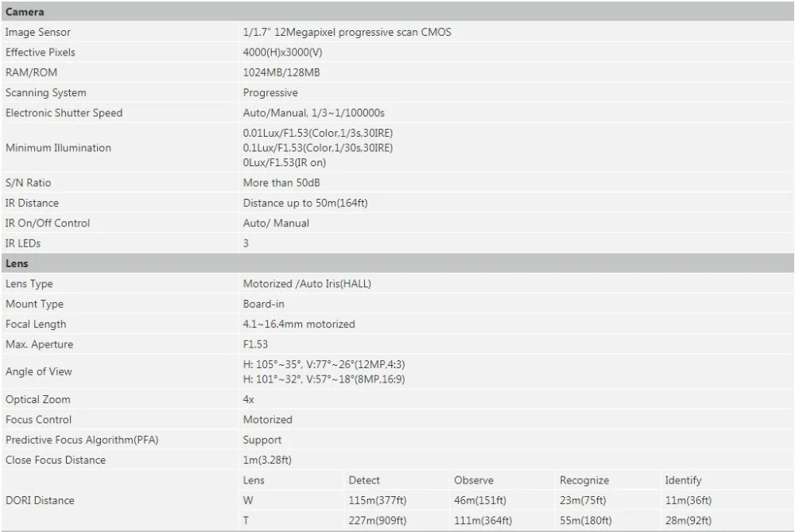This screenshot has width=795, height=532.
Task: Click the 4000(H)x3000(V) effective pixels value
Action: click(282, 52)
